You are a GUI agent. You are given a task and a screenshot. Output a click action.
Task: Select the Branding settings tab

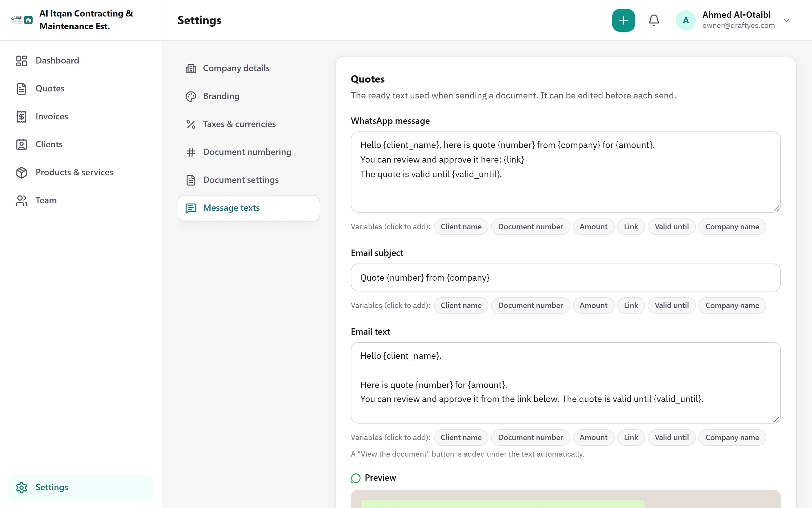[x=248, y=97]
